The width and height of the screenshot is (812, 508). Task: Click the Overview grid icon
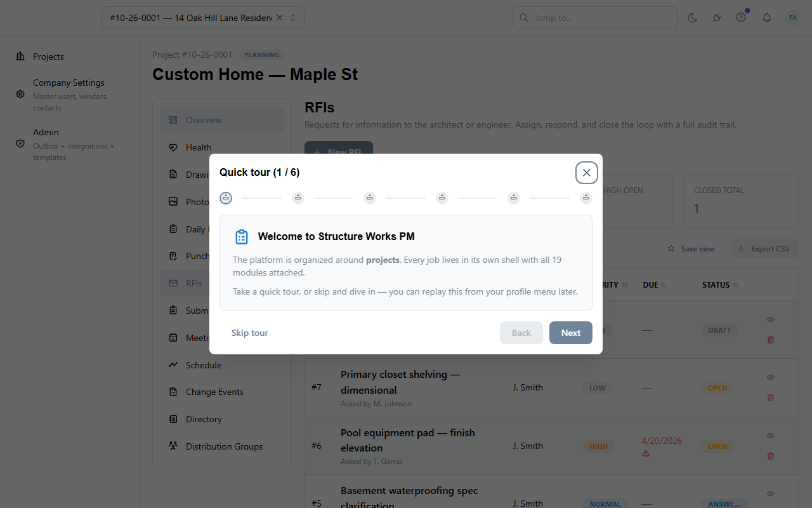pos(173,120)
